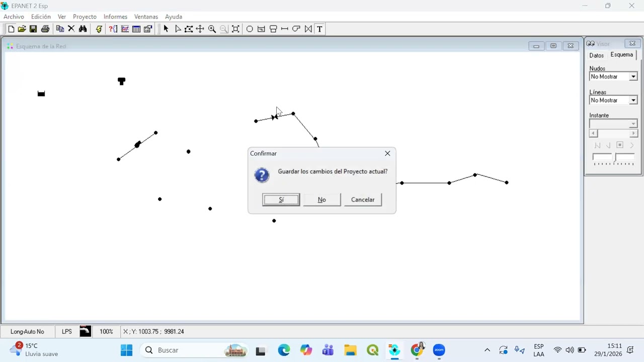Open the Archivo menu
644x362 pixels.
click(x=14, y=17)
